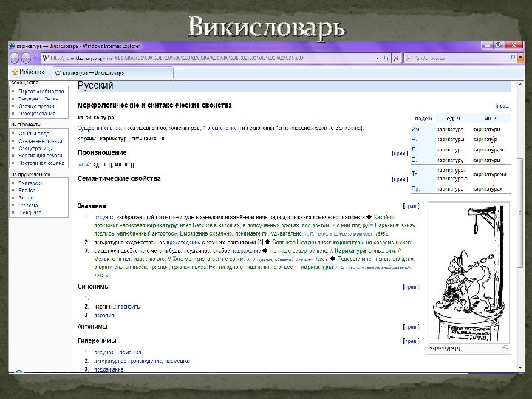Click the Internet Explorer icon in title bar
Screen dimensions: 532x399
(x=13, y=46)
